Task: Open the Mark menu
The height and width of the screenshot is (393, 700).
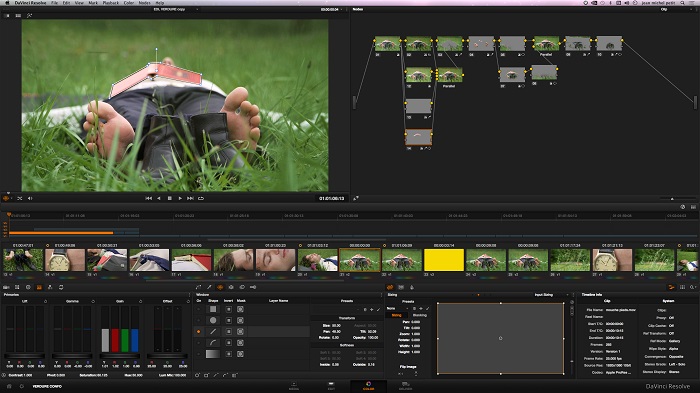Action: tap(93, 3)
